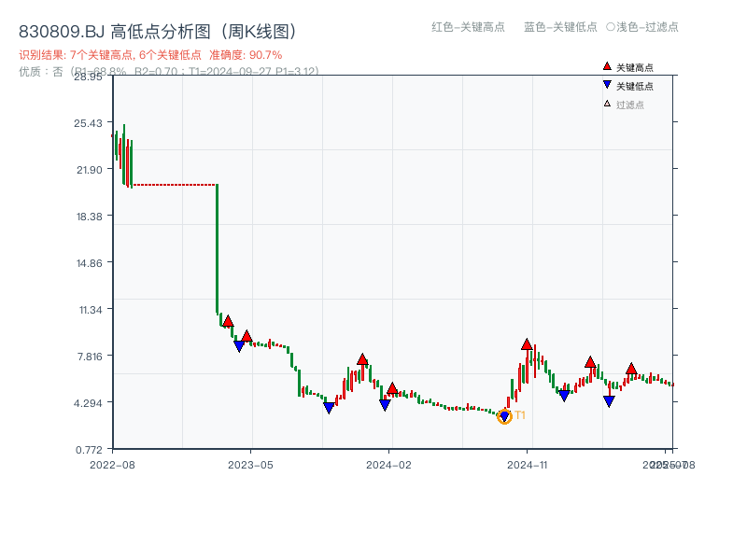The height and width of the screenshot is (560, 747).
Task: Click the rightmost blue key-low triangle marker
Action: pos(609,400)
